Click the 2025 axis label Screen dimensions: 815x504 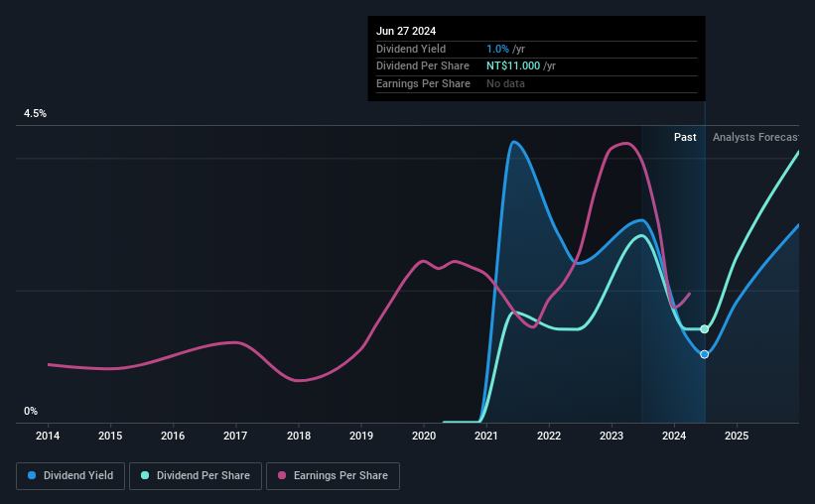737,436
